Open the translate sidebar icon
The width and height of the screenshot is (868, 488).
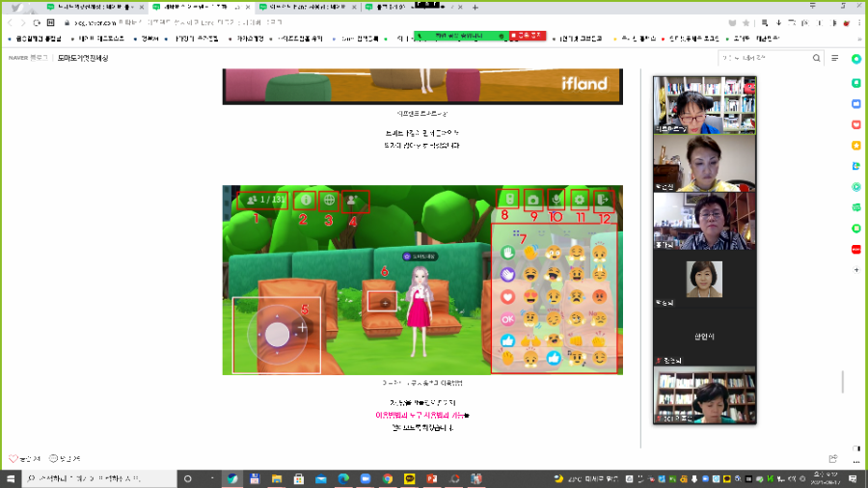(856, 166)
